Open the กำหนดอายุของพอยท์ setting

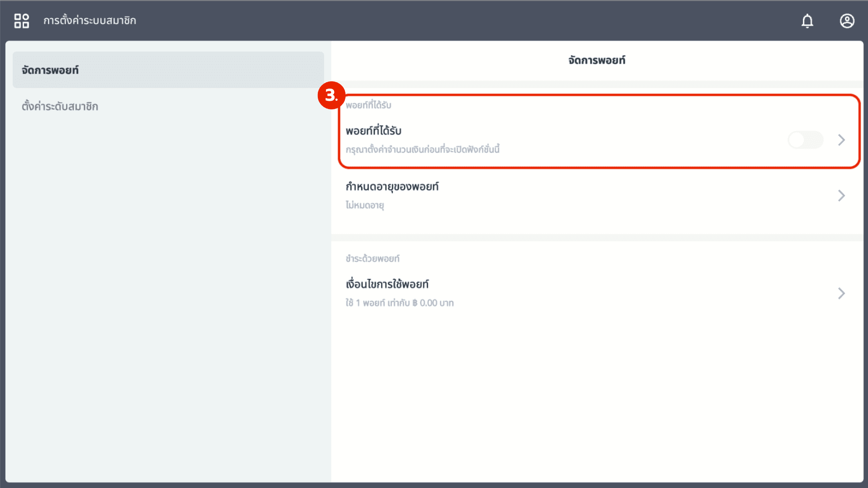[392, 187]
